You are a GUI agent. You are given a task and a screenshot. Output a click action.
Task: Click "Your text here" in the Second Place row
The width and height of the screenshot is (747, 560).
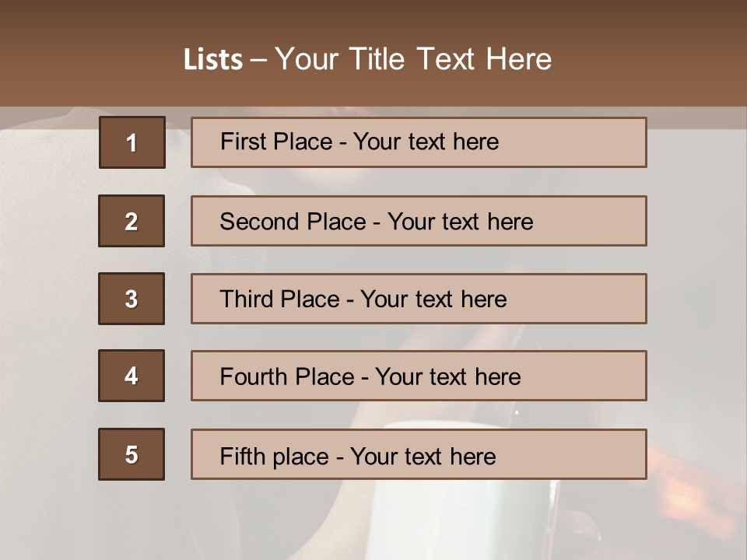click(461, 222)
